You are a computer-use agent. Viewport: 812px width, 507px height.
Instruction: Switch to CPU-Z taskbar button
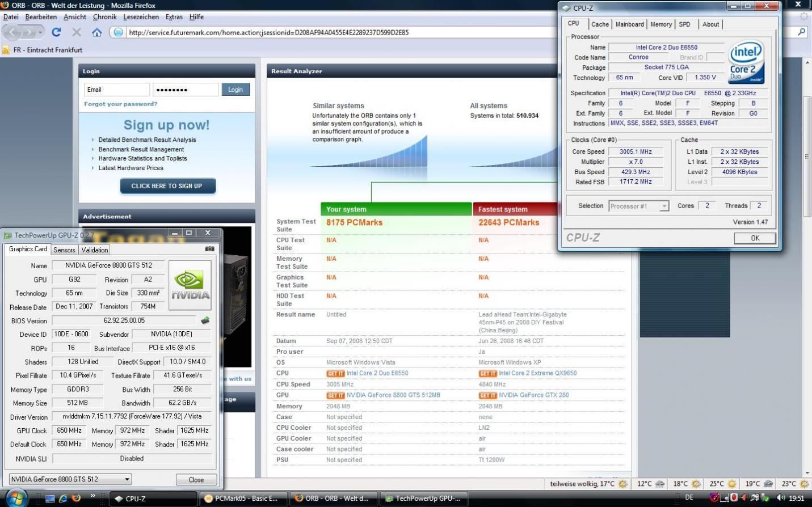(153, 498)
